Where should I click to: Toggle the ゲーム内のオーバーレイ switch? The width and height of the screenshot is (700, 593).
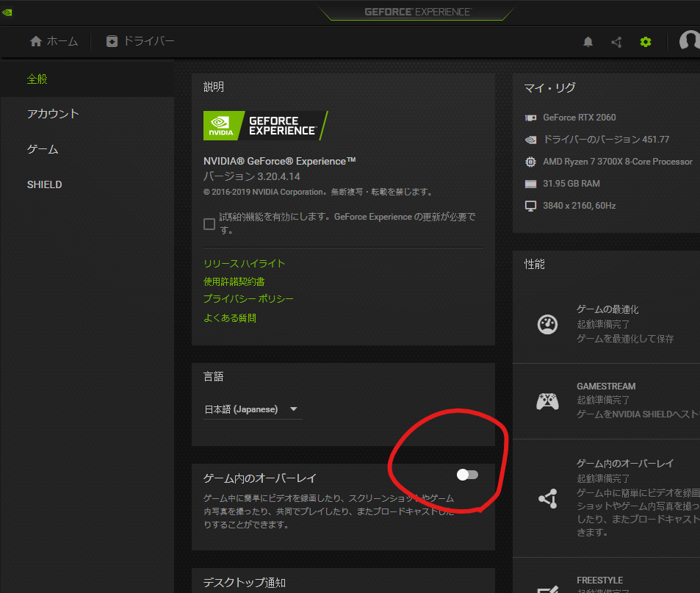(x=467, y=475)
